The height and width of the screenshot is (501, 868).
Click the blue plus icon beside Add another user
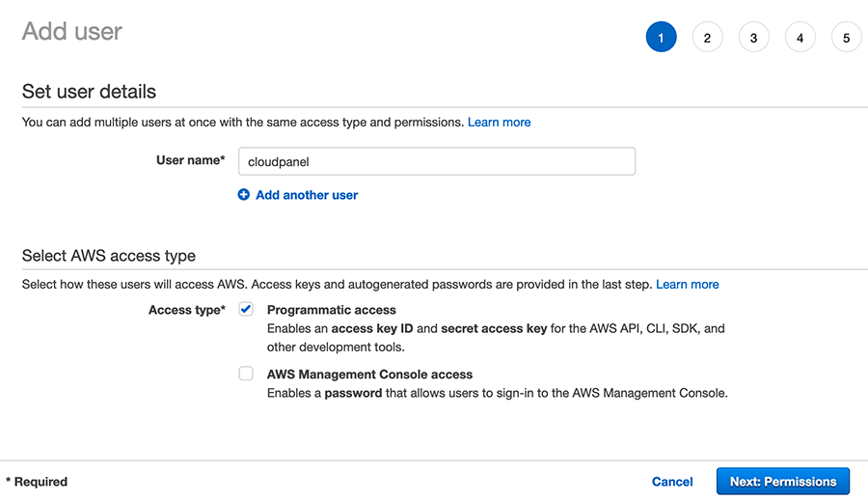click(x=244, y=195)
